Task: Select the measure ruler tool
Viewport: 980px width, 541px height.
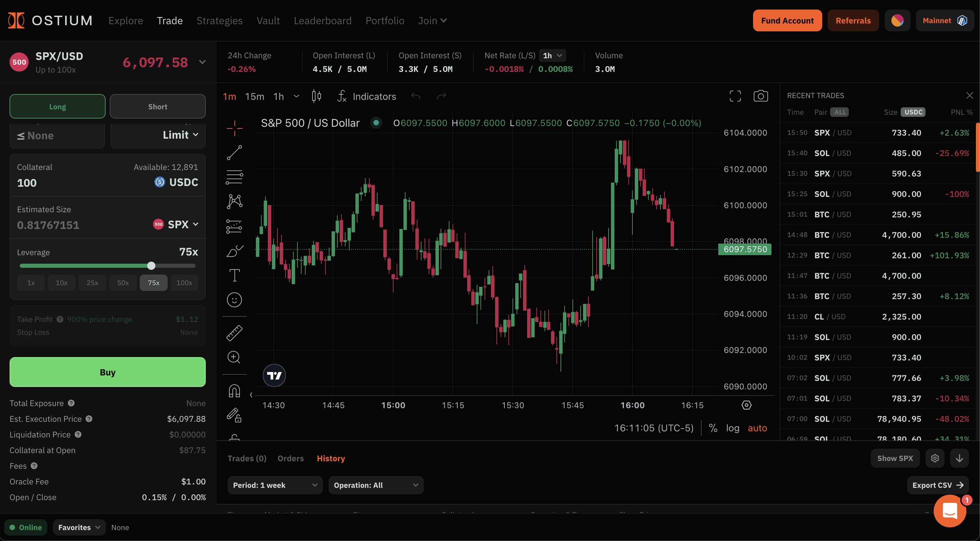Action: [235, 333]
